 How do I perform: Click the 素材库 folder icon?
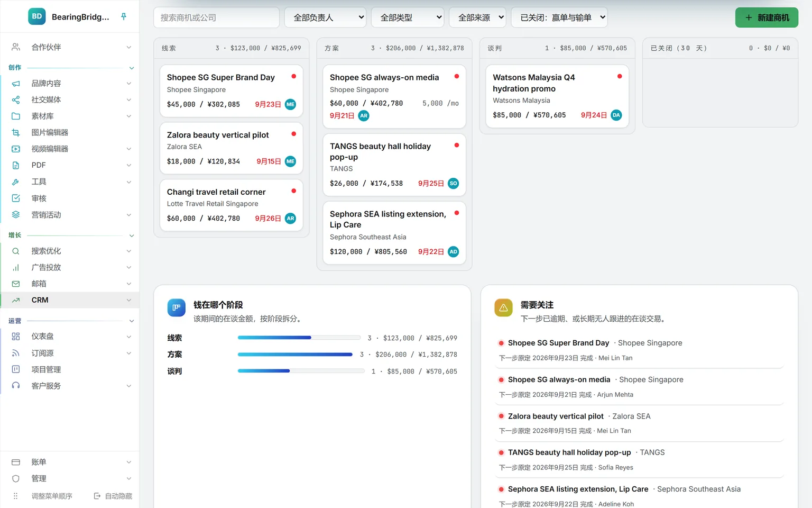point(16,116)
